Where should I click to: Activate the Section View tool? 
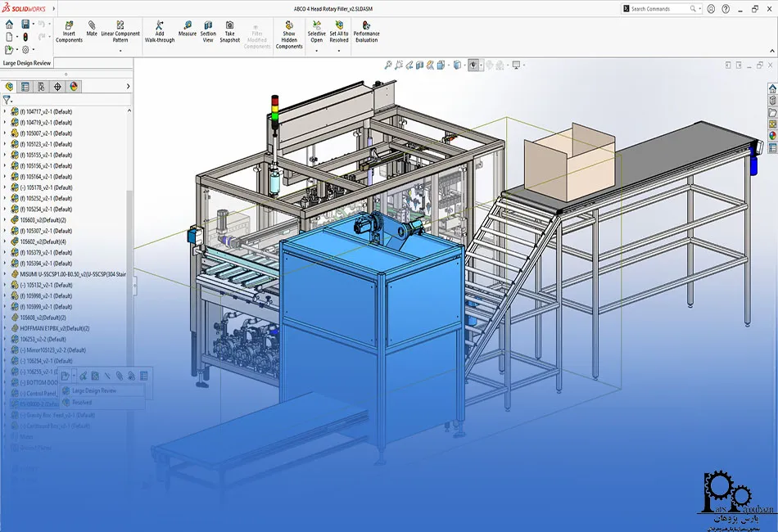coord(208,31)
